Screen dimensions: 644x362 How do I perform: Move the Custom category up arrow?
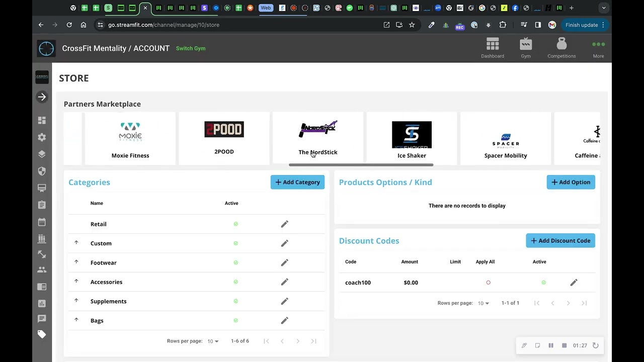(x=76, y=243)
